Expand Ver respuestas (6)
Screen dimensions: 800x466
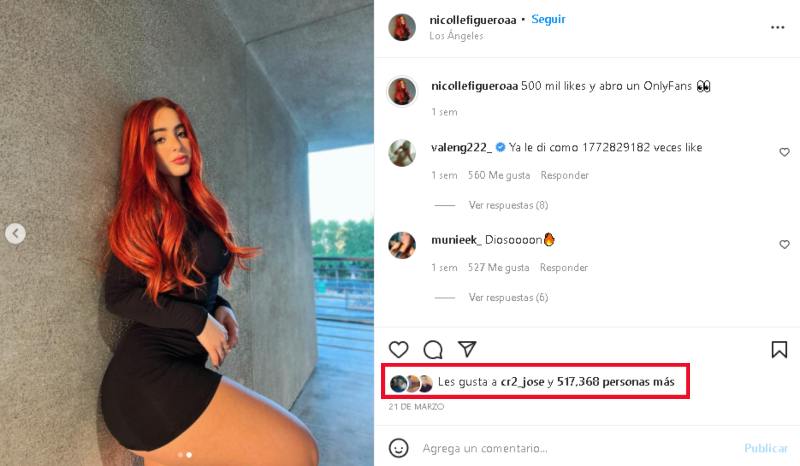(509, 298)
